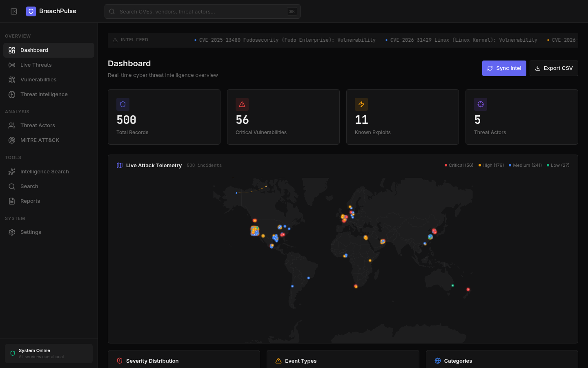The width and height of the screenshot is (588, 368).
Task: Open Settings in System section
Action: pos(49,232)
